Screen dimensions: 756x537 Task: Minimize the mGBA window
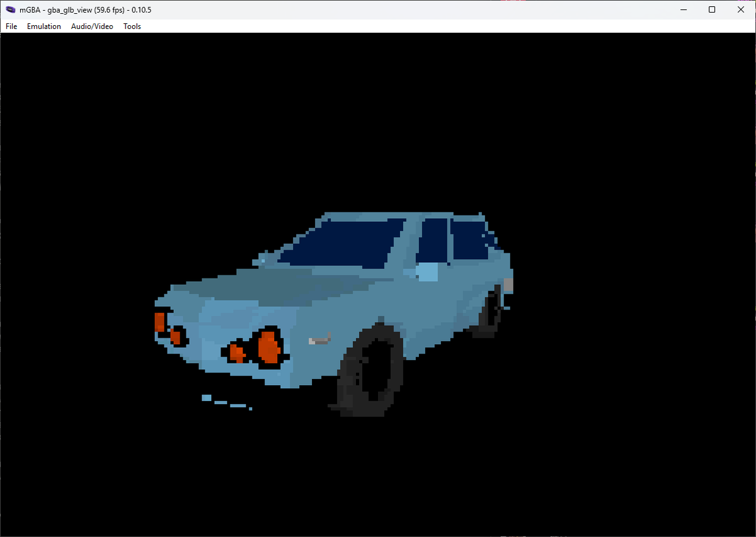click(683, 9)
